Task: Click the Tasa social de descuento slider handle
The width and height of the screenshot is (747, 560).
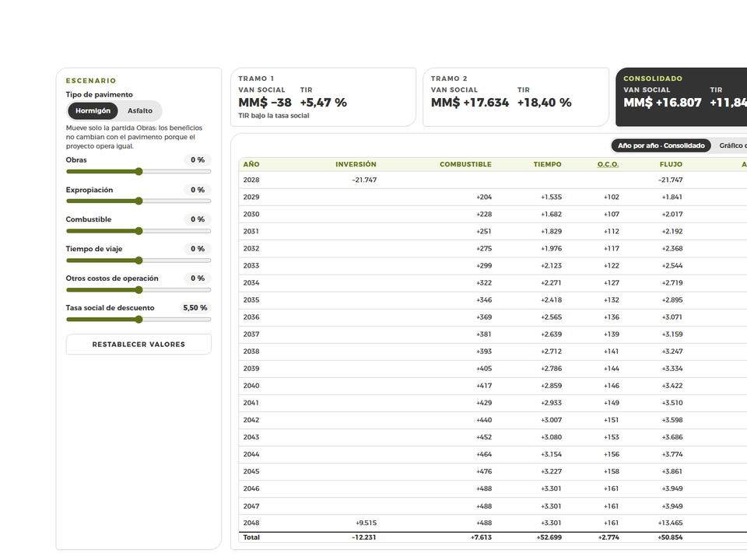Action: pyautogui.click(x=139, y=320)
